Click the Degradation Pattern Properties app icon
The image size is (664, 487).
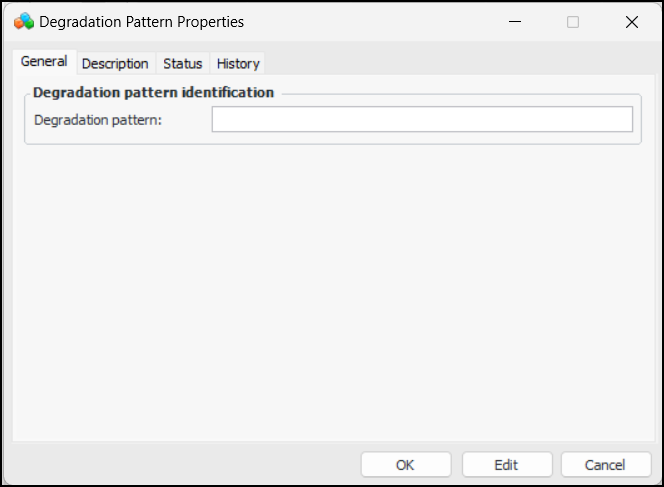(24, 21)
